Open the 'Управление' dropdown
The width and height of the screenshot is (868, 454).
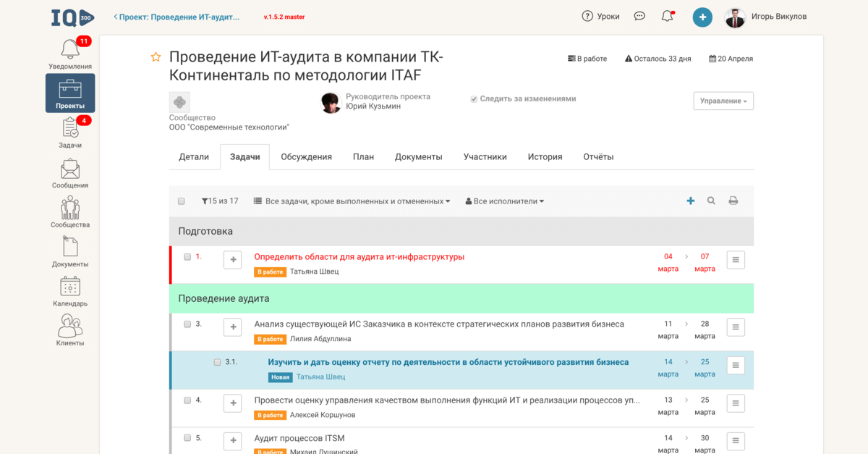(723, 101)
